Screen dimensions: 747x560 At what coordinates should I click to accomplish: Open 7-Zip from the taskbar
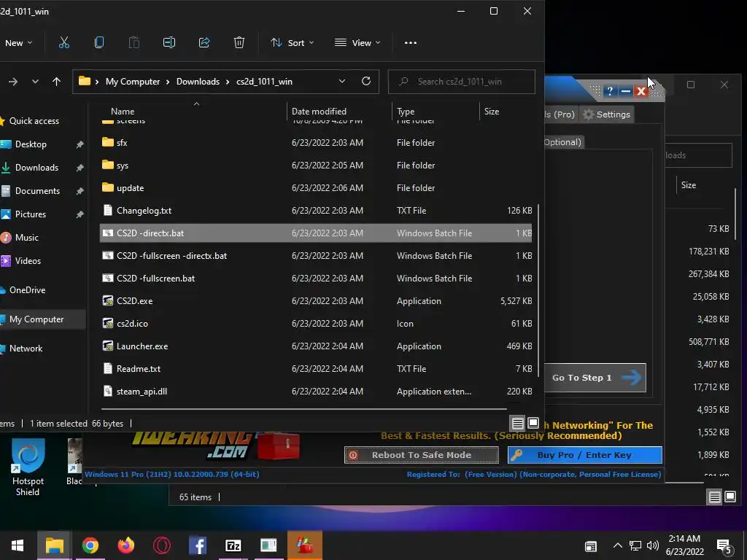point(233,545)
